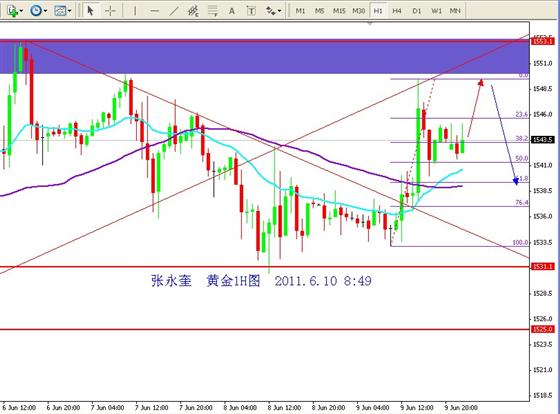Expand the arrows objects dropdown

click(279, 11)
